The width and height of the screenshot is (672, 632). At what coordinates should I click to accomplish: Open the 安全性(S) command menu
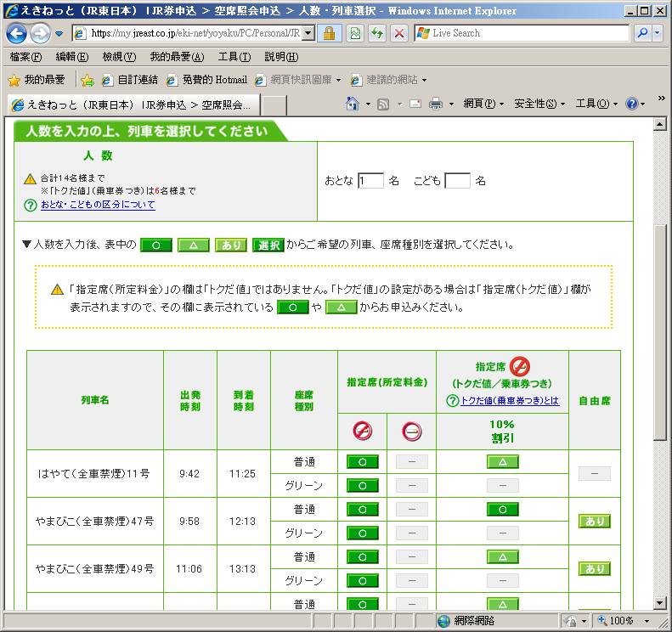tap(539, 104)
